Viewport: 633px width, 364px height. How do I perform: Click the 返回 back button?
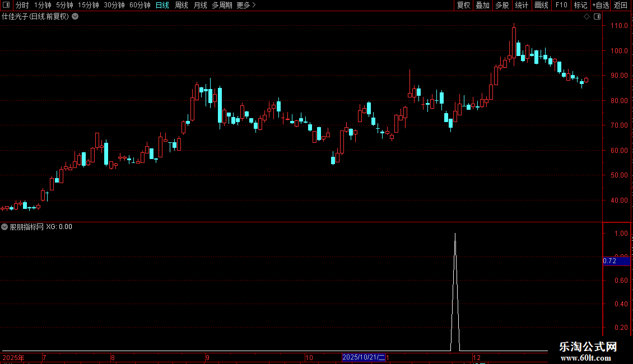coord(621,5)
